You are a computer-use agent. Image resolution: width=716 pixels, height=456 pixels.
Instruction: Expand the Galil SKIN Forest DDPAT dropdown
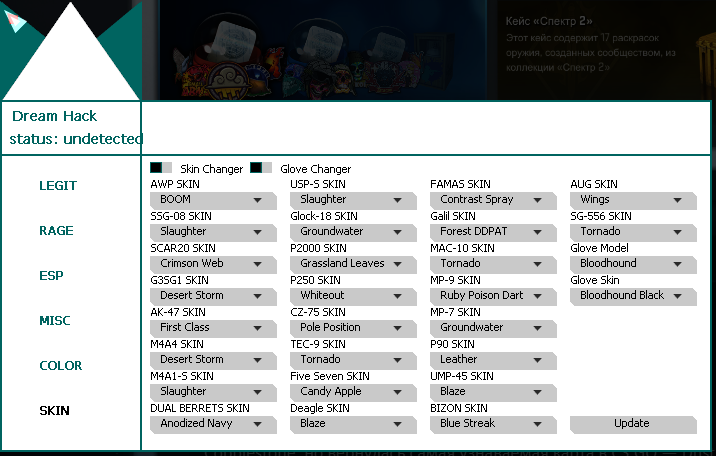tap(493, 233)
